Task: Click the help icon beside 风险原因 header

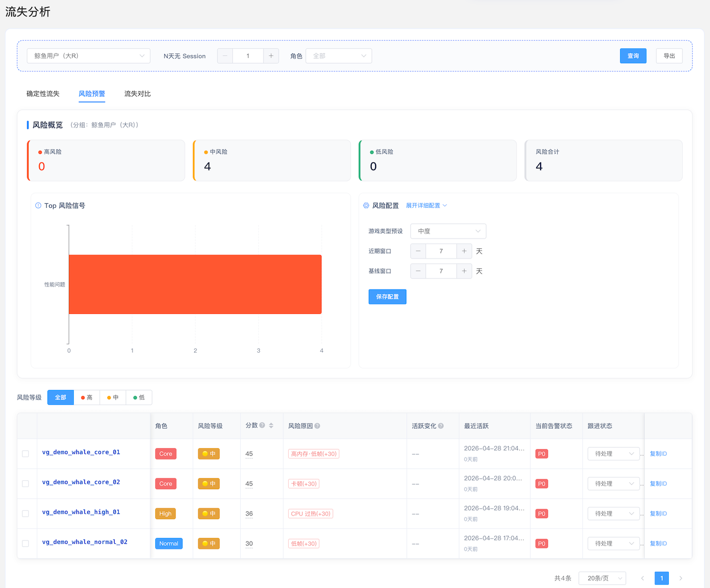Action: coord(317,426)
